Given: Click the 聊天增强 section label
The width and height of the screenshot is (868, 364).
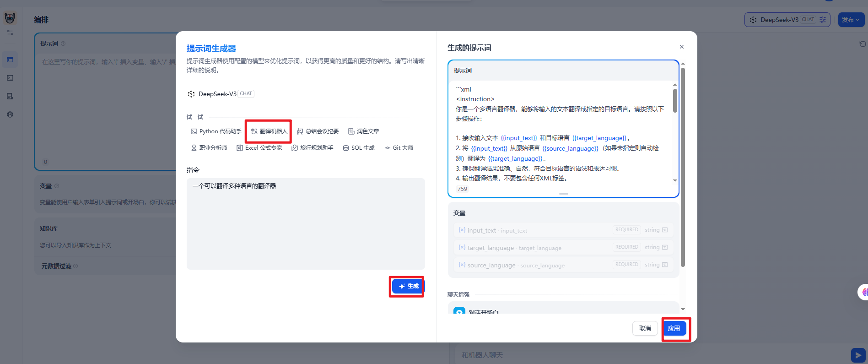Looking at the screenshot, I should (x=458, y=294).
